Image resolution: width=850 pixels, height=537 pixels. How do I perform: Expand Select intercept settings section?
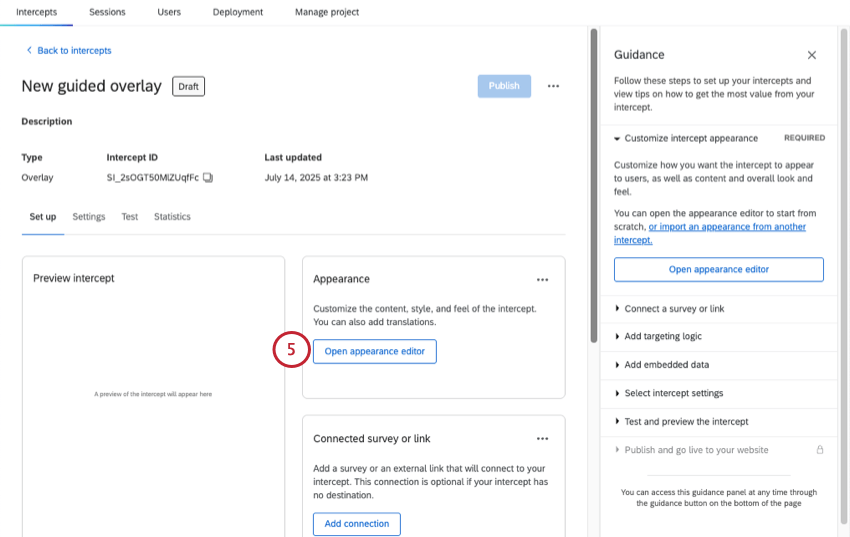pos(617,393)
